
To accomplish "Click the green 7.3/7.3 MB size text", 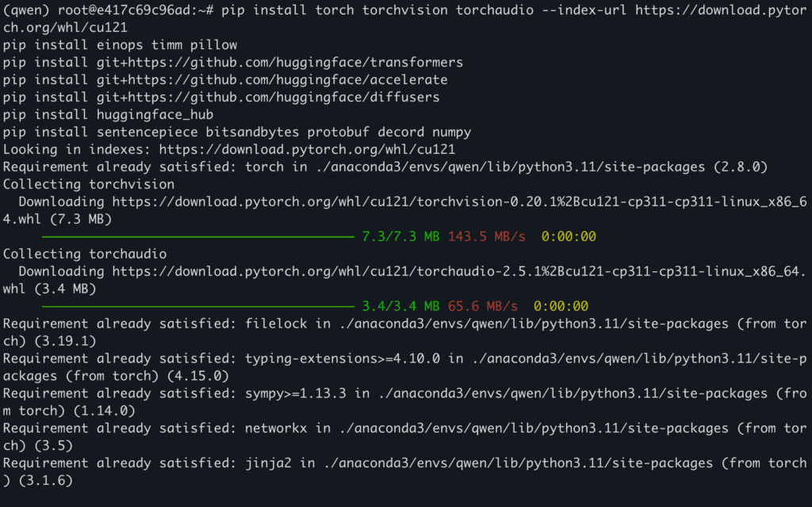I will pyautogui.click(x=400, y=236).
